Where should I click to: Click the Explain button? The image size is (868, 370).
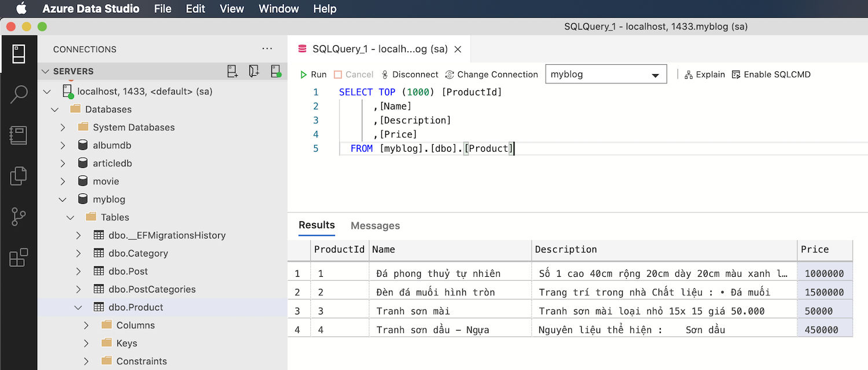tap(705, 75)
